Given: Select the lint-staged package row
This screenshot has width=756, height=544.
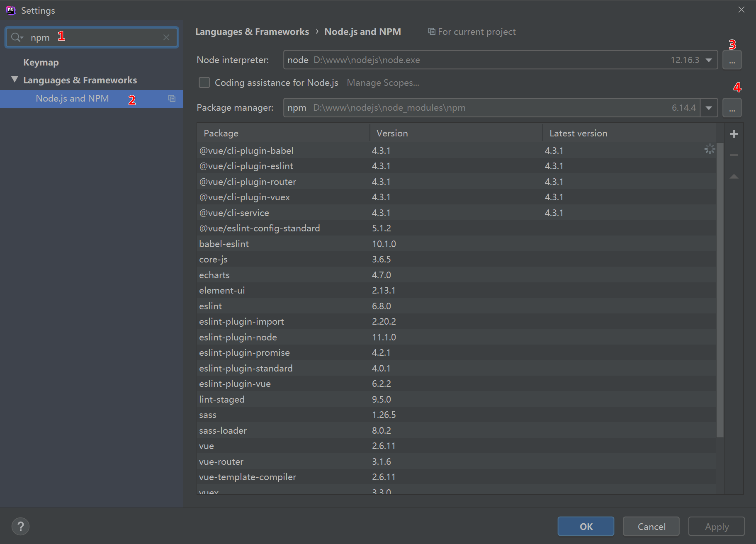Looking at the screenshot, I should [457, 399].
